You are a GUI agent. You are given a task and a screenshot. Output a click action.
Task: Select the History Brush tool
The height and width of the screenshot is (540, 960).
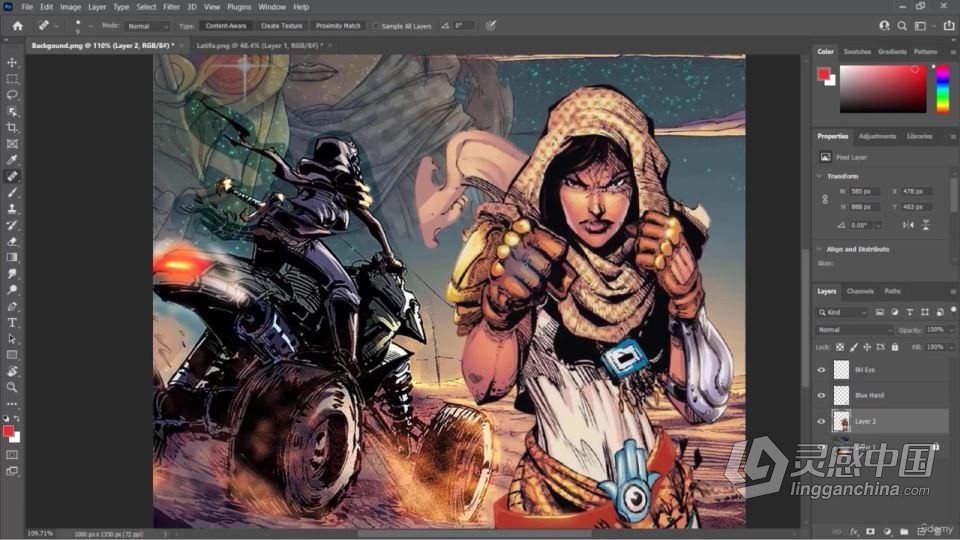tap(12, 225)
